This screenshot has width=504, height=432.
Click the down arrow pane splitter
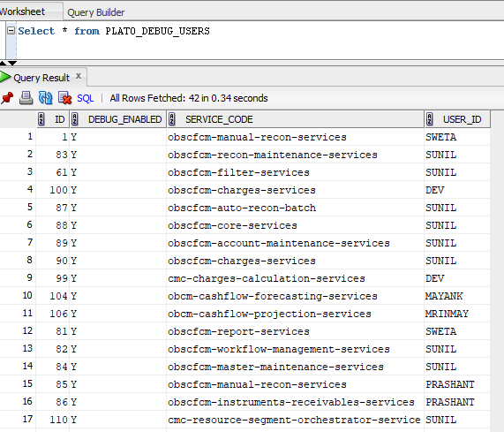12,63
